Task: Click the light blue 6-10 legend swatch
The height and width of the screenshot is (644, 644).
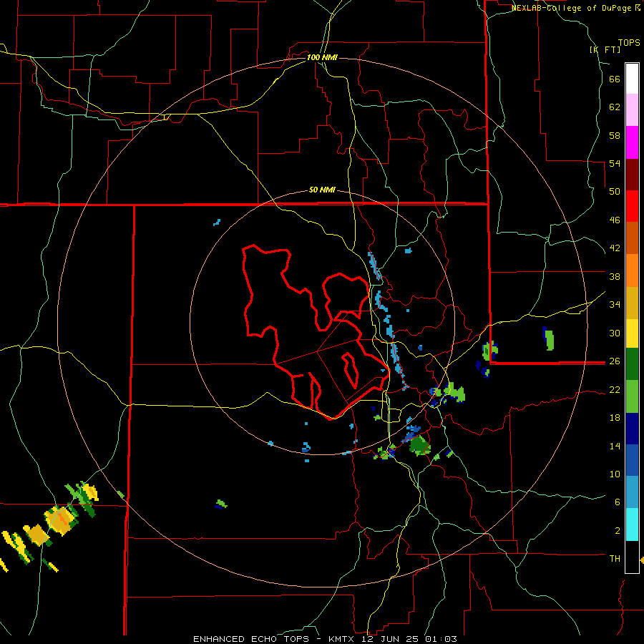Action: (x=632, y=492)
